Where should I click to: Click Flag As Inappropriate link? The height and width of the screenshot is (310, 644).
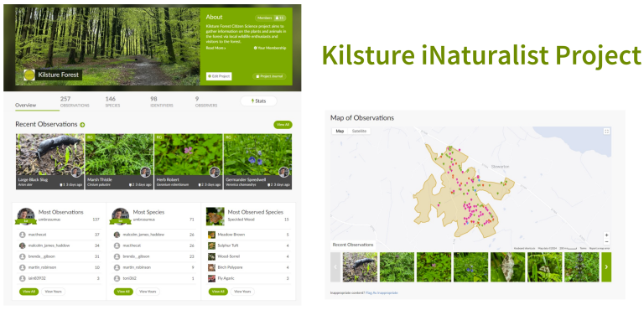(382, 292)
